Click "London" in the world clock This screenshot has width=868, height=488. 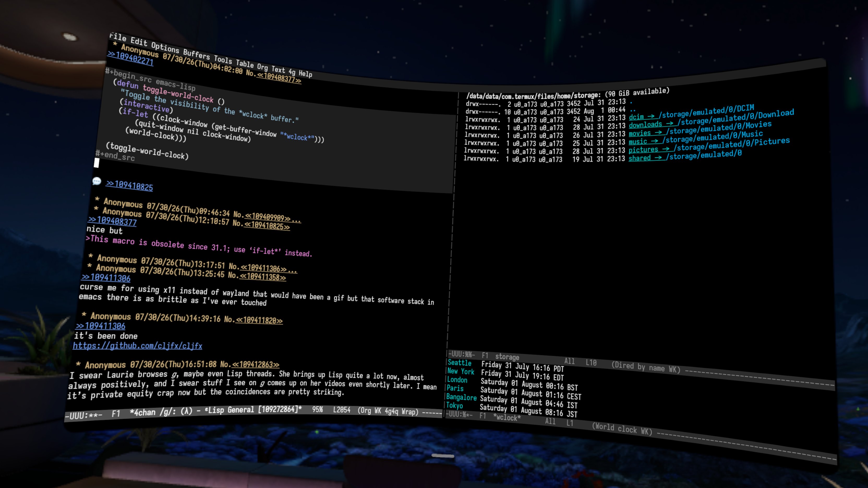[x=457, y=380]
